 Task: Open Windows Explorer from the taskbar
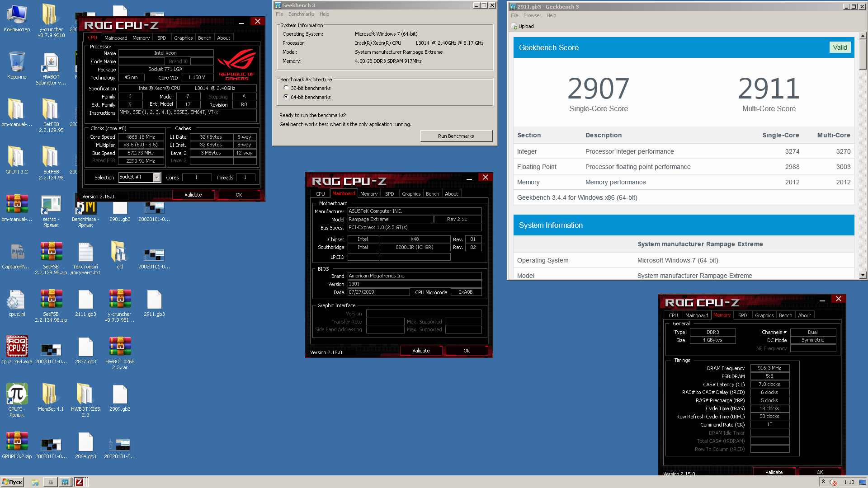(35, 482)
